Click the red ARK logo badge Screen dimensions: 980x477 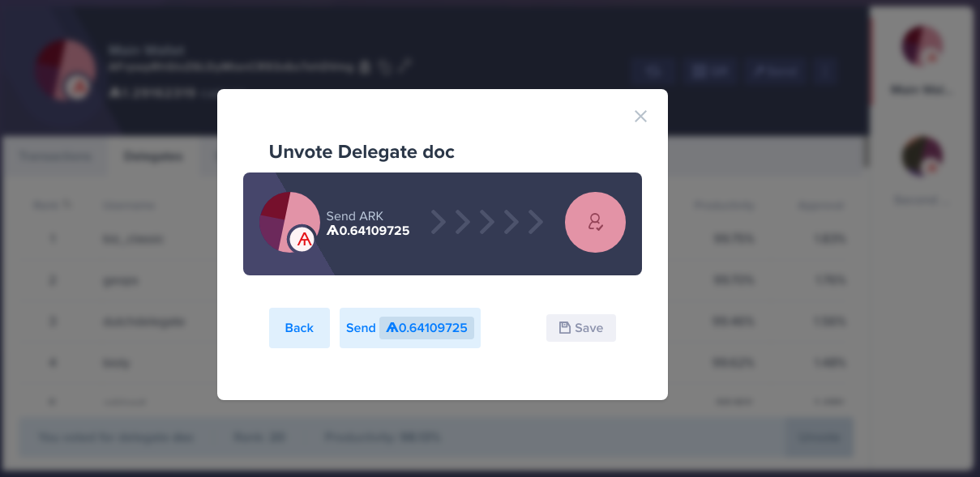click(303, 239)
